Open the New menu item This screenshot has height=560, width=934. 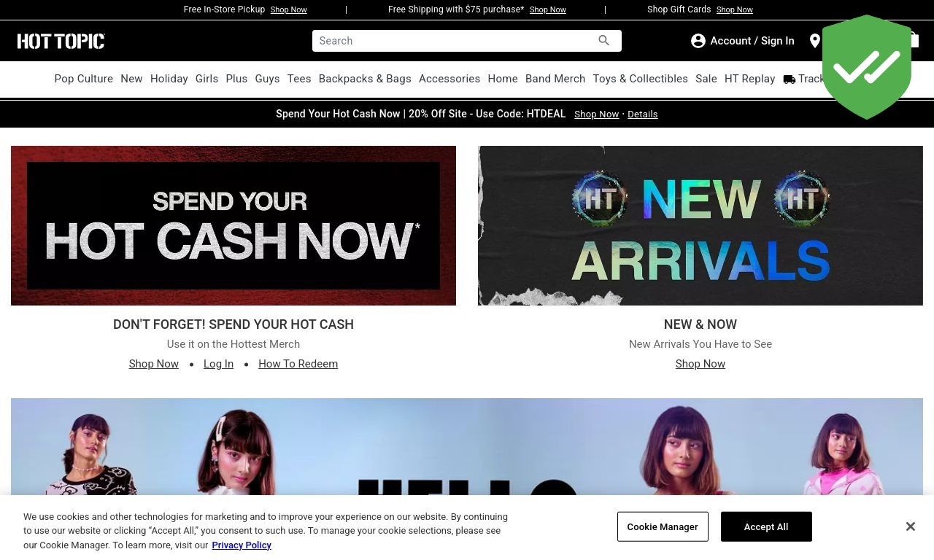coord(131,79)
